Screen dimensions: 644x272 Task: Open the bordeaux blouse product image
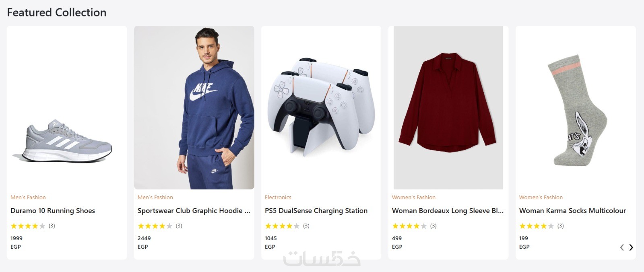pyautogui.click(x=448, y=107)
